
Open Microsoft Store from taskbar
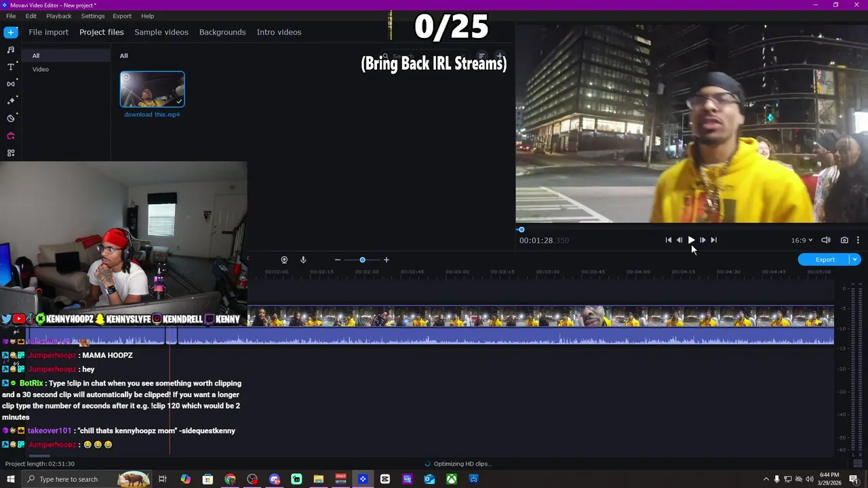[x=208, y=479]
